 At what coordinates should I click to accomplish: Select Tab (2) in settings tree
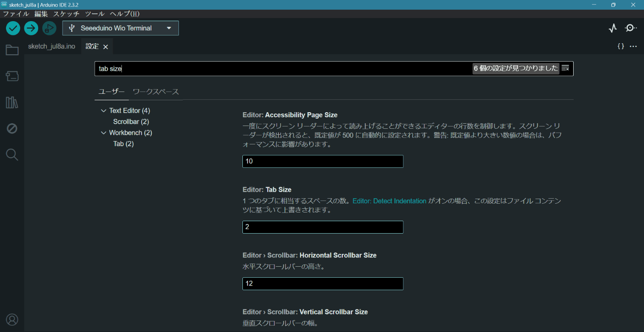(123, 144)
